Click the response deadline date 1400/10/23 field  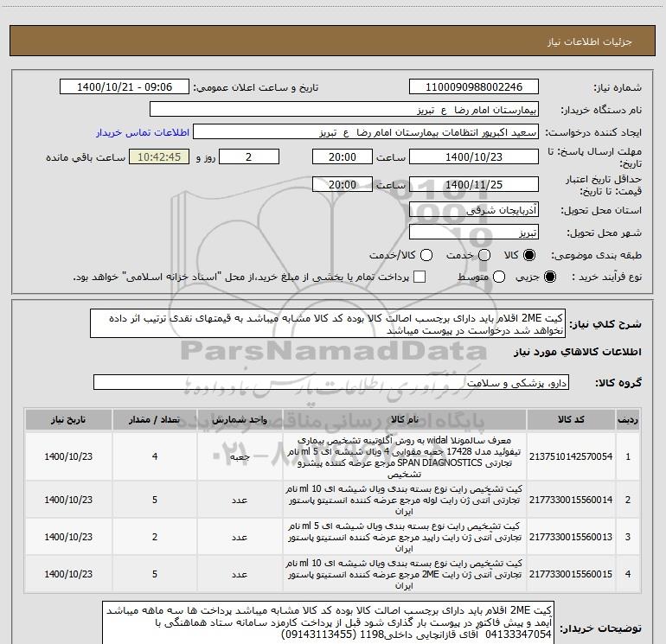pyautogui.click(x=474, y=156)
